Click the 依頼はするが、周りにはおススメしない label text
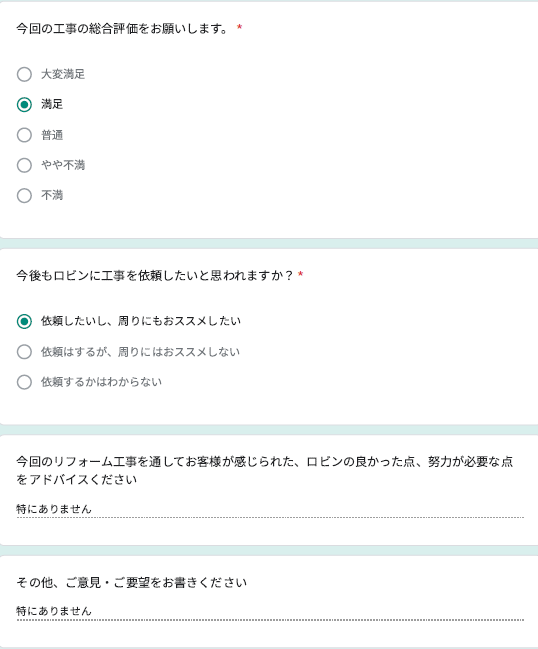 point(140,352)
